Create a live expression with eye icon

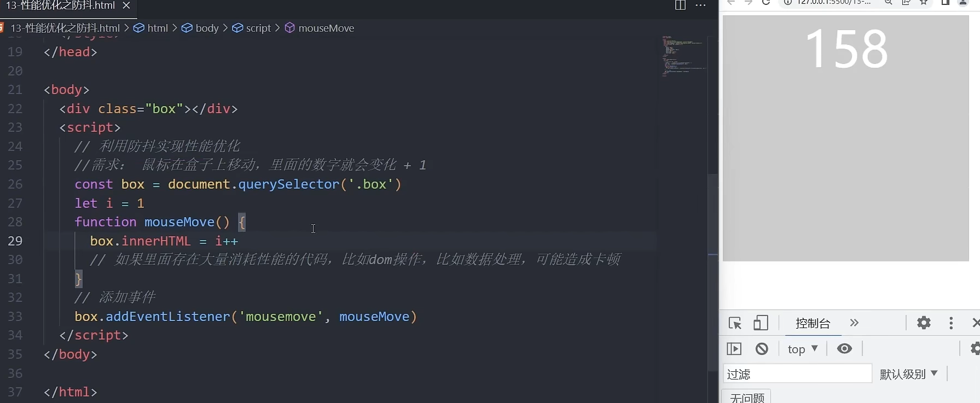coord(844,349)
